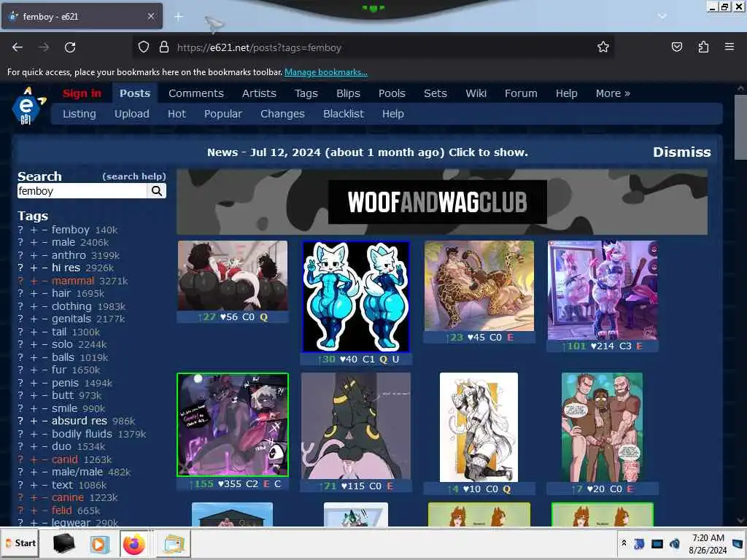
Task: Click the 'canid' tag link
Action: pos(65,459)
